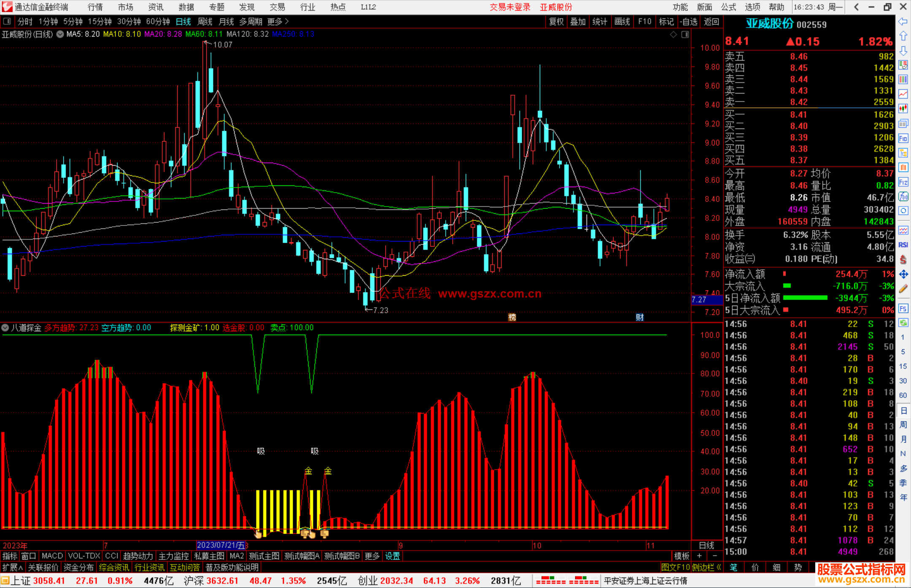Click the four-way move arrows icon
Screen dimensions: 911x588
click(x=903, y=274)
